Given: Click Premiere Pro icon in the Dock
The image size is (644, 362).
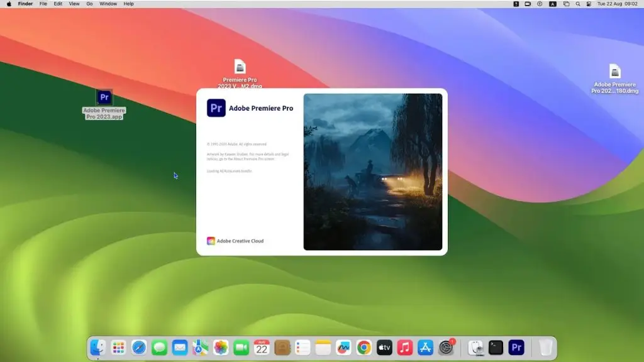Looking at the screenshot, I should pos(516,348).
